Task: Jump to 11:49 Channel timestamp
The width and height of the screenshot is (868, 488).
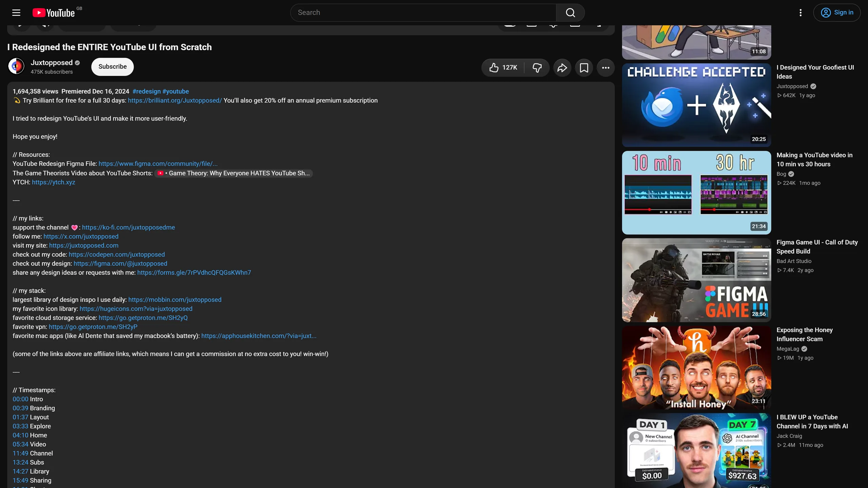Action: [20, 453]
